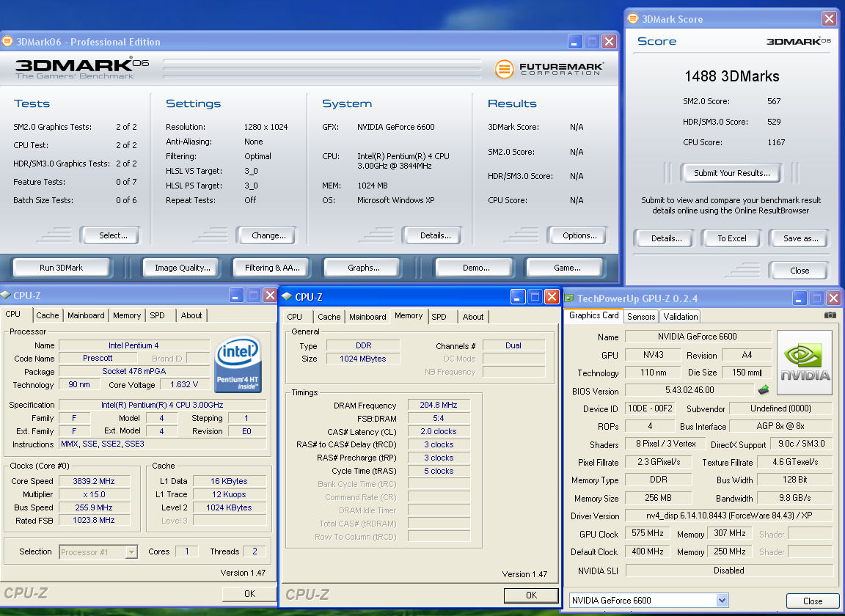The height and width of the screenshot is (616, 845).
Task: Minimize the GPU-Z window
Action: tap(800, 298)
